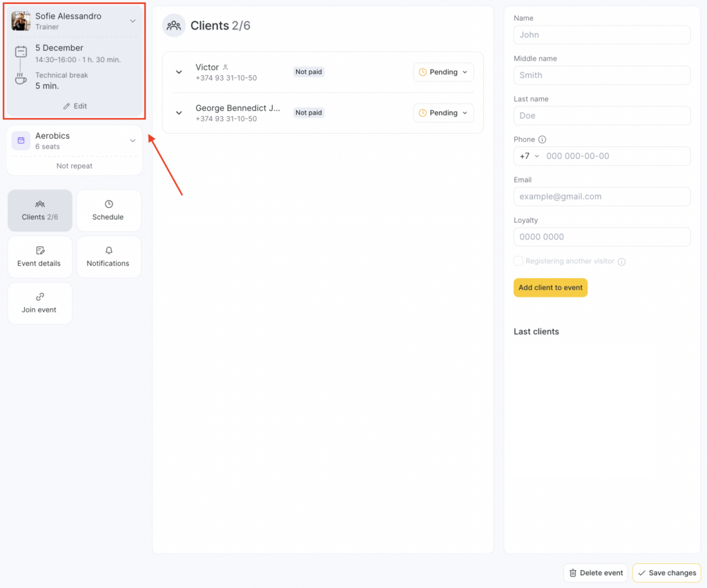Open the Event details tab

coord(39,257)
